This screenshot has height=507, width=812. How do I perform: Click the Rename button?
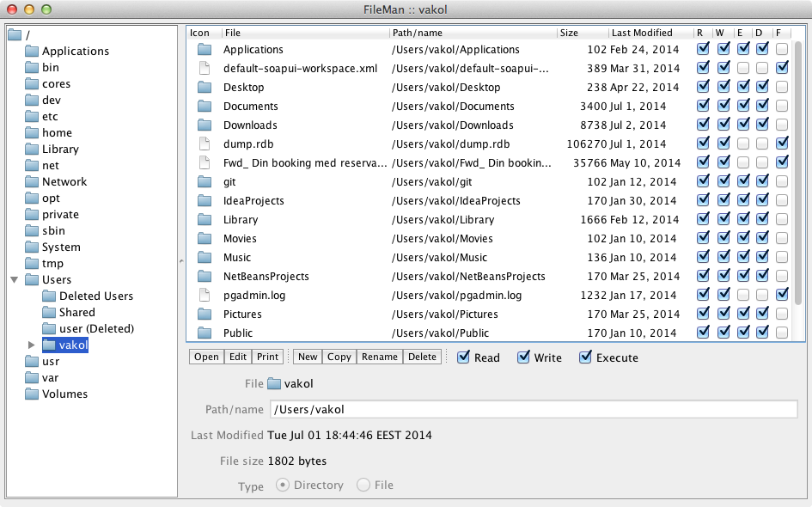pos(380,357)
